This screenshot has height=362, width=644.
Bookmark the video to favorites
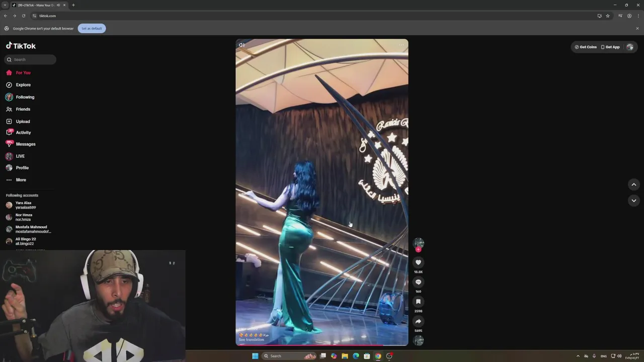pyautogui.click(x=418, y=302)
